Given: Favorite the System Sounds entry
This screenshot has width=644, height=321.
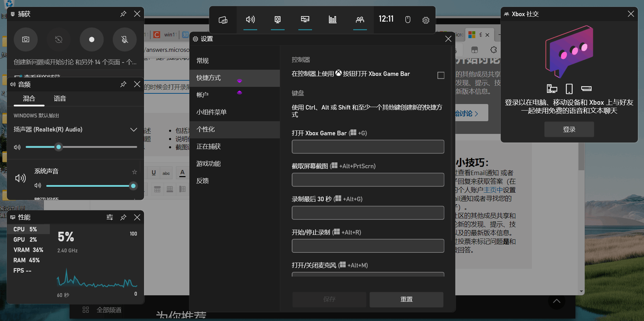Looking at the screenshot, I should [x=134, y=172].
